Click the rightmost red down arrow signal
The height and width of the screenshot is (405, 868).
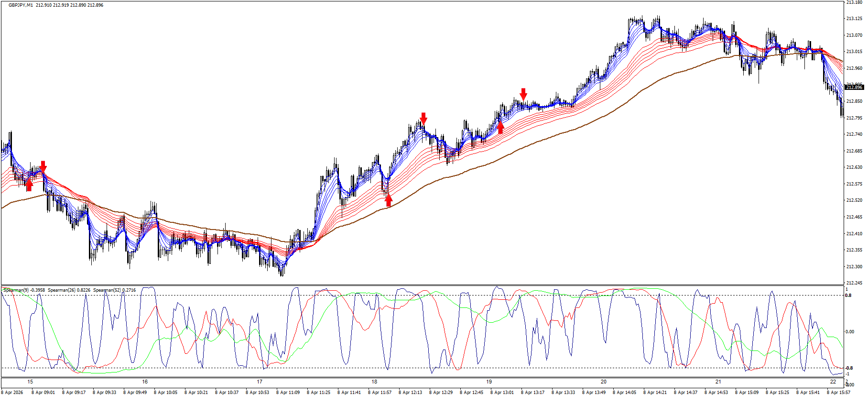[x=523, y=94]
